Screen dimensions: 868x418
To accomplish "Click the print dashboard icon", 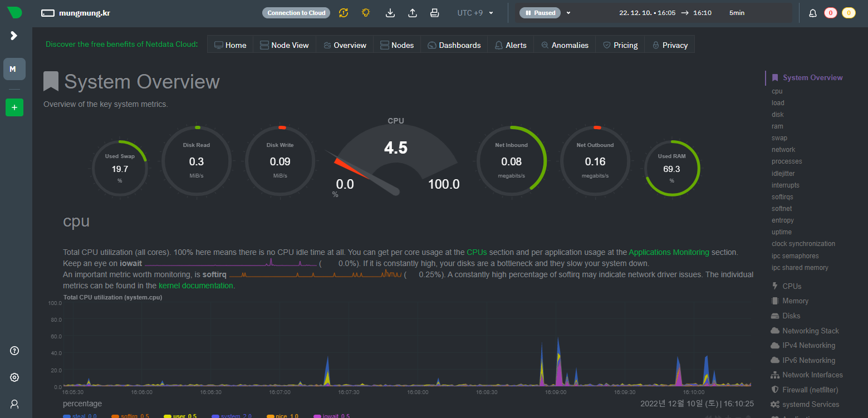I will coord(435,13).
